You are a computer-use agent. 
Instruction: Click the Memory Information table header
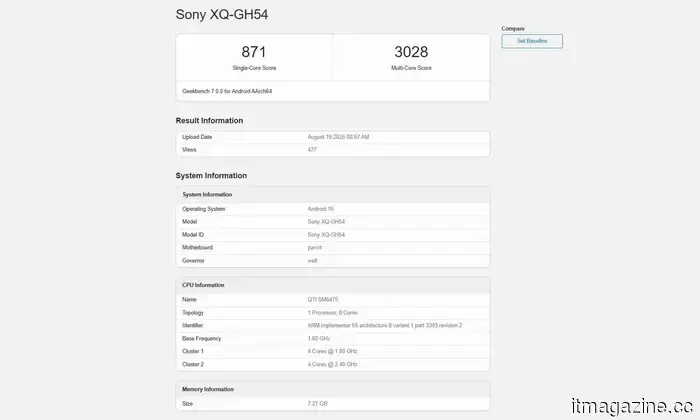(333, 389)
